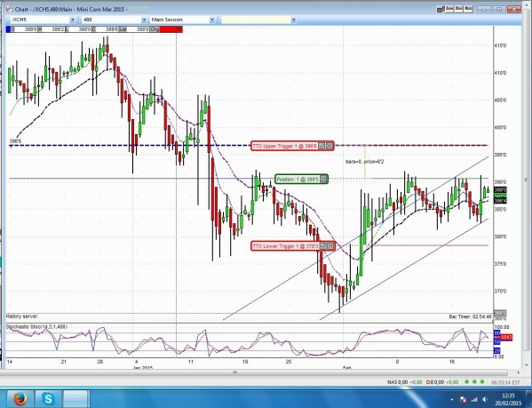Toggle the Sync button in the title bar
Image resolution: width=532 pixels, height=408 pixels.
[449, 9]
